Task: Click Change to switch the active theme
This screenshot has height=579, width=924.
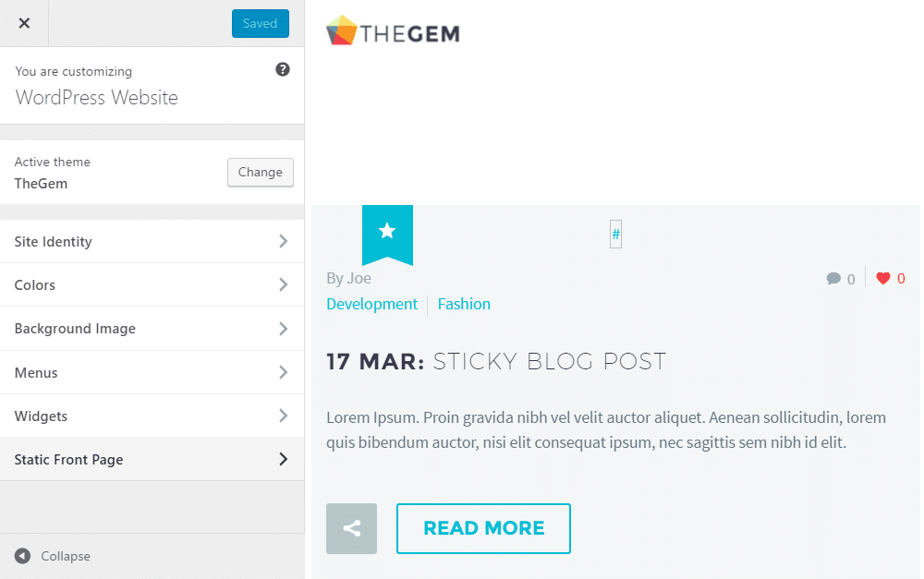Action: click(x=260, y=173)
